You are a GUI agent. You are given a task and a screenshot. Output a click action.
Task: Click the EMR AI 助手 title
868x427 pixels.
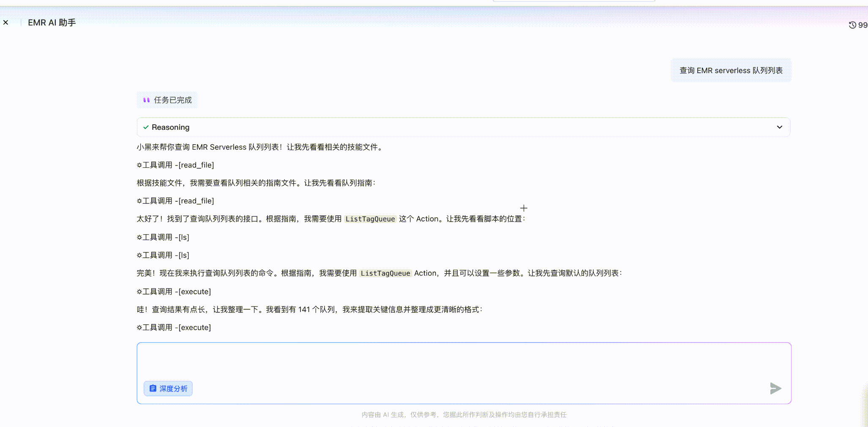[52, 22]
